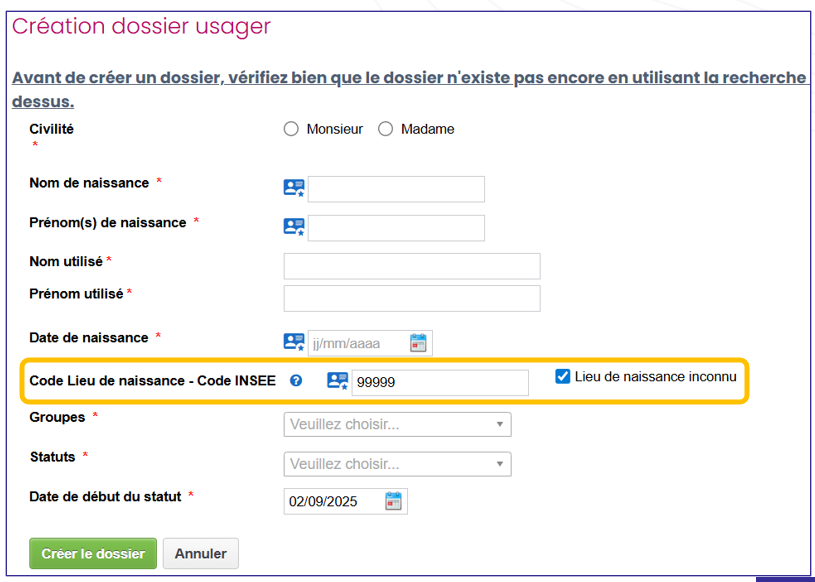Screen dimensions: 815x582
Task: Click ID card icon beside Date de naissance
Action: click(x=294, y=343)
